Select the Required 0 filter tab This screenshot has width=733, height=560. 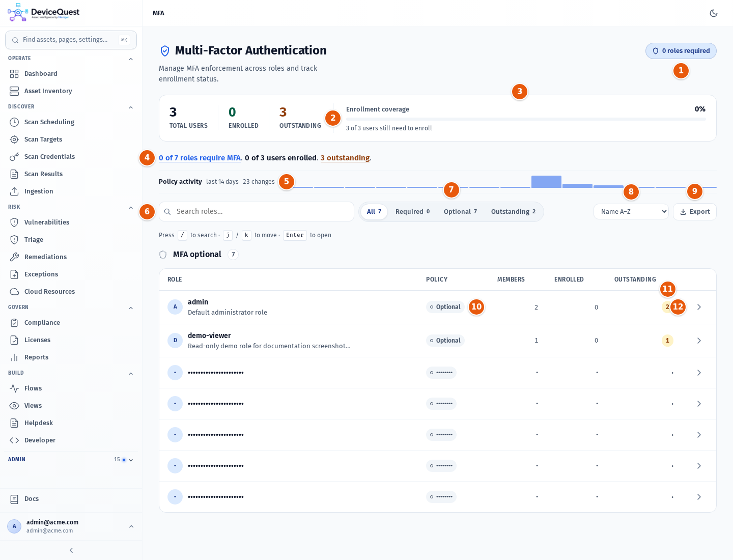point(412,212)
